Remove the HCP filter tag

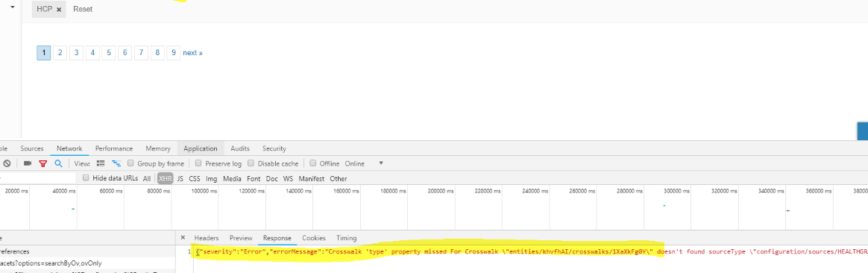(59, 10)
